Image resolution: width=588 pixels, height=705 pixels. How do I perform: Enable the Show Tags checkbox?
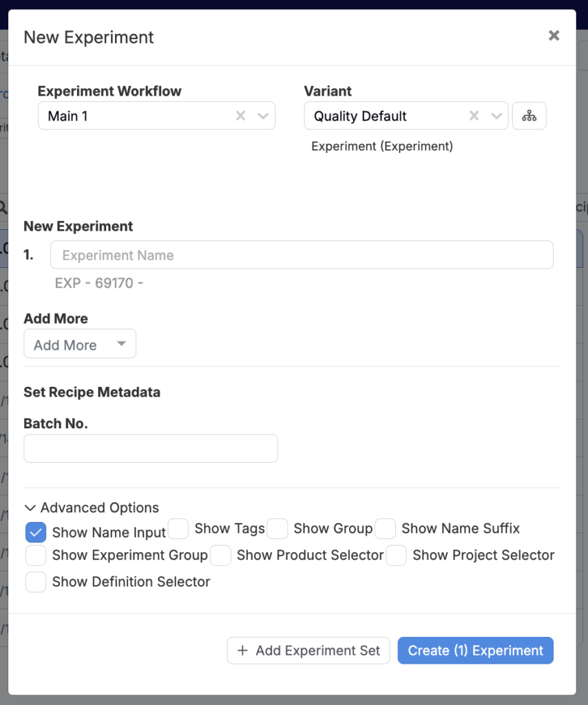[x=178, y=529]
